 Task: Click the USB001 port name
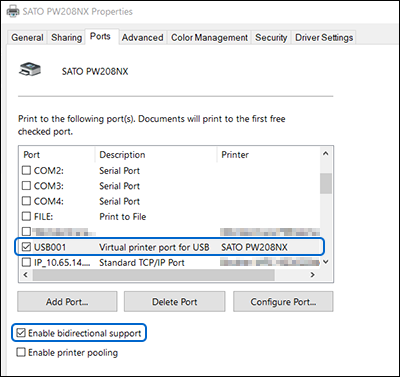[x=50, y=247]
